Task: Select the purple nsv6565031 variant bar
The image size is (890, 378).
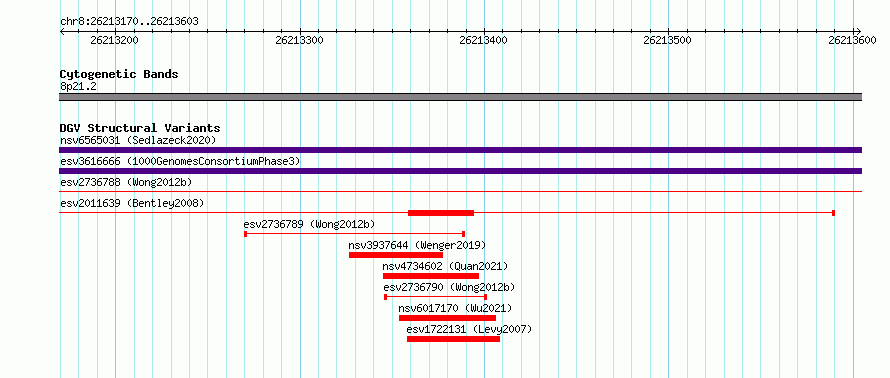Action: coord(460,150)
